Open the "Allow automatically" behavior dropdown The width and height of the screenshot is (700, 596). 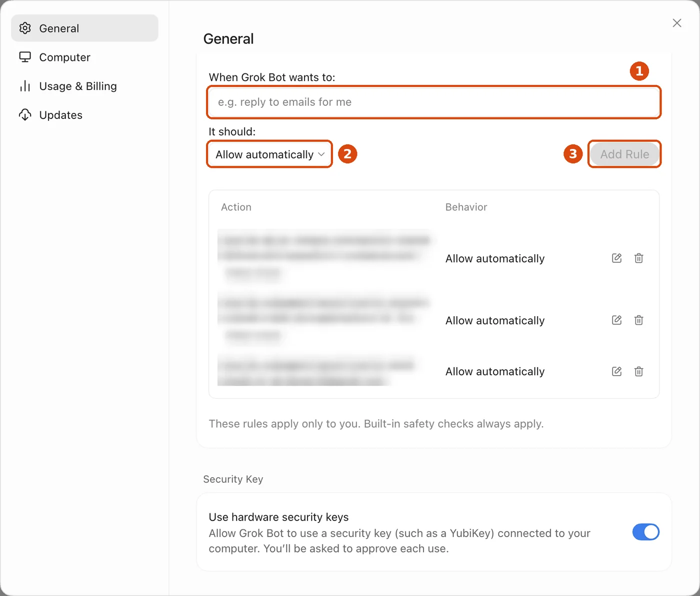269,154
